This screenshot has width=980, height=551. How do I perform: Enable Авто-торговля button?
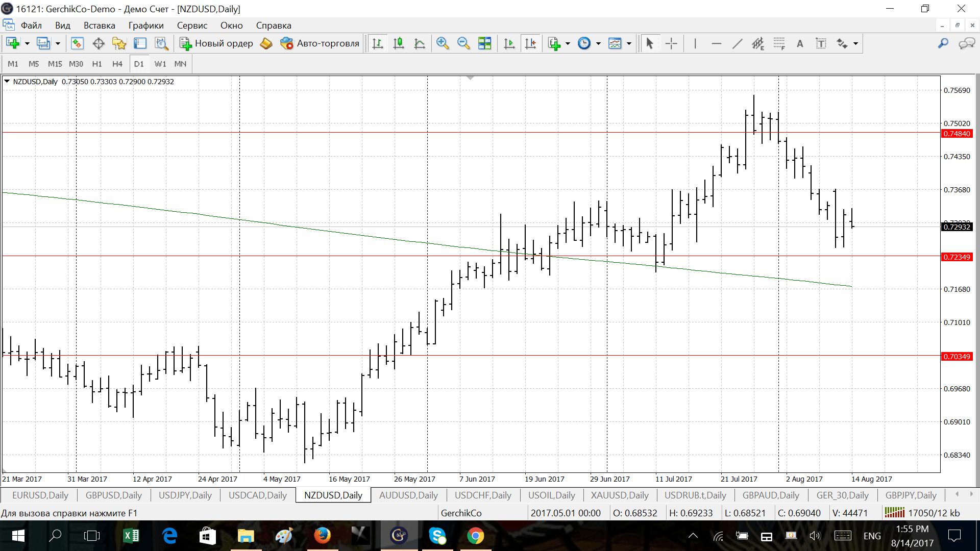coord(320,43)
